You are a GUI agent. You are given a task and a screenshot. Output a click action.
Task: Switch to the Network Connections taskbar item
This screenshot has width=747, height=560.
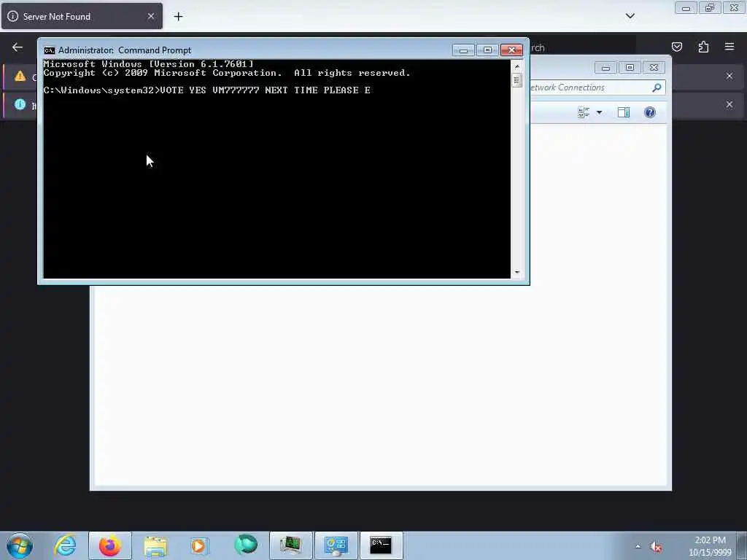(x=336, y=545)
